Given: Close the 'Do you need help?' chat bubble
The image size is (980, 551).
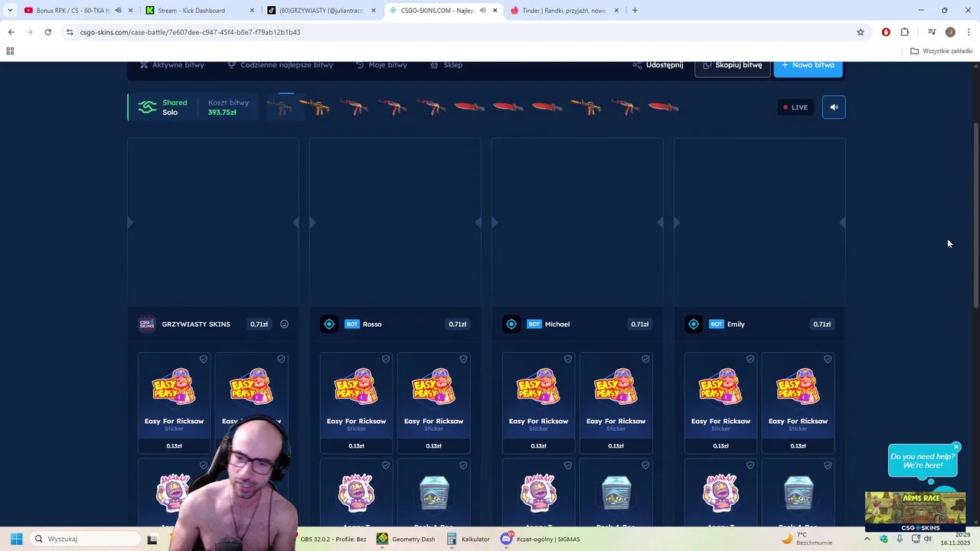Looking at the screenshot, I should [x=956, y=447].
